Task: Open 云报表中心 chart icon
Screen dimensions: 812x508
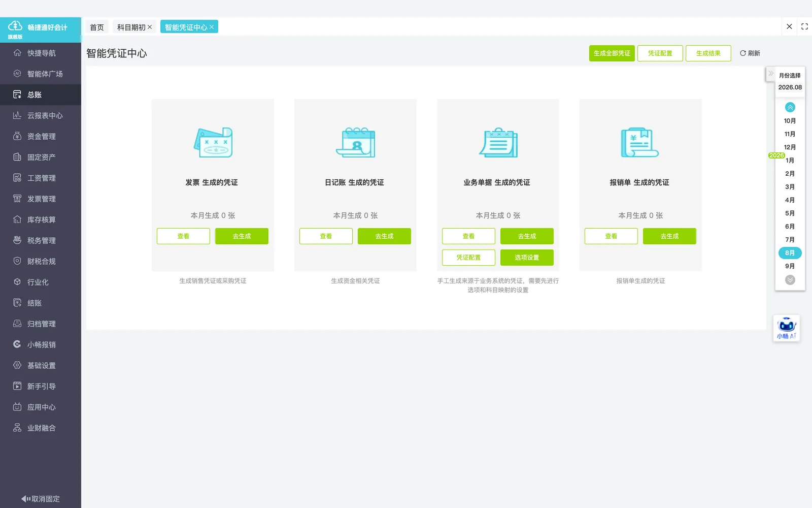Action: point(17,115)
